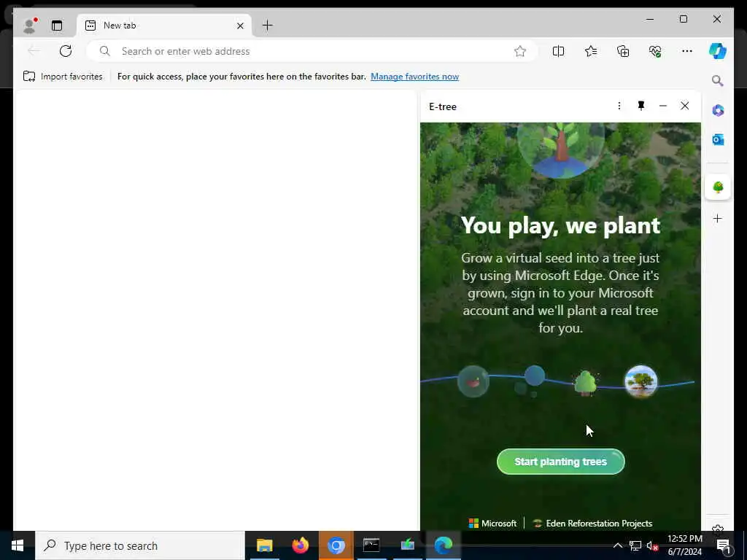Minimize the E-tree sidebar panel
Viewport: 747px width, 560px height.
662,106
